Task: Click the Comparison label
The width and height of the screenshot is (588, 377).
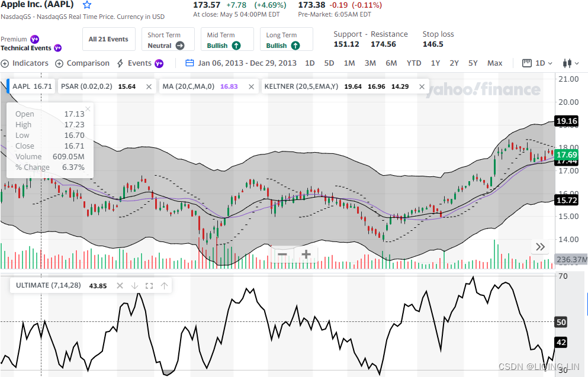Action: [x=88, y=63]
